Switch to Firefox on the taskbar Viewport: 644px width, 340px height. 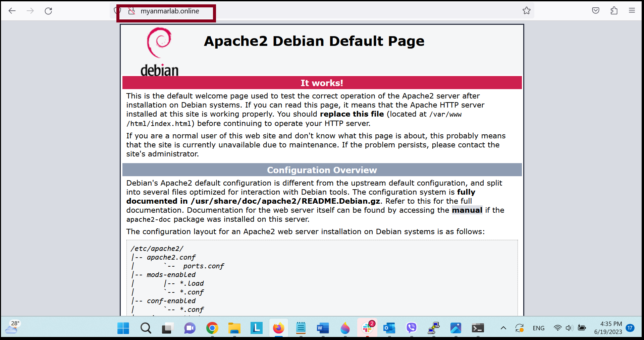tap(278, 328)
